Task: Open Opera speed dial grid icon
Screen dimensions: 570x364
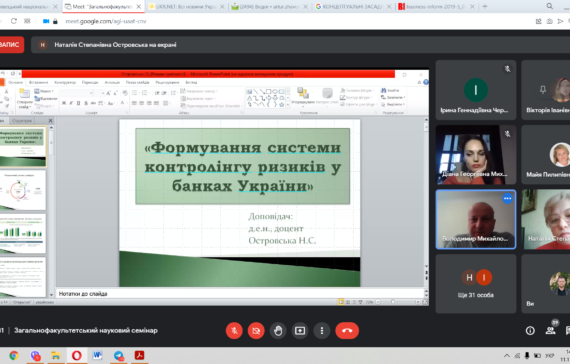Action: (x=27, y=21)
